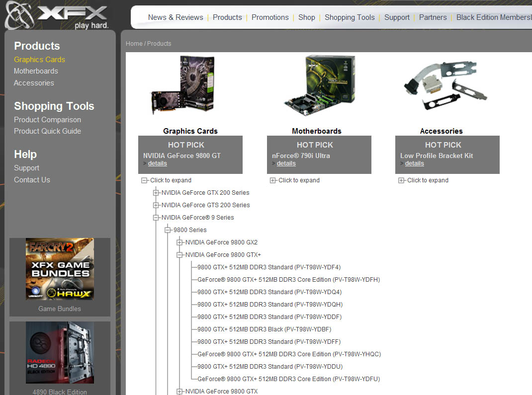The height and width of the screenshot is (395, 532).
Task: Select 9800 GTX+ Standard PV-T98W-YDDF
Action: point(270,317)
